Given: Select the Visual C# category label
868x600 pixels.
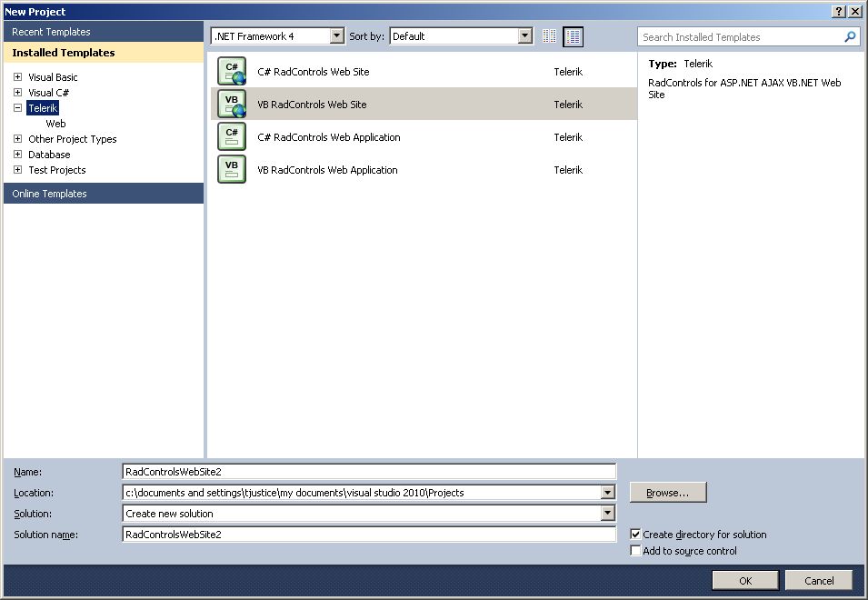Looking at the screenshot, I should click(48, 93).
